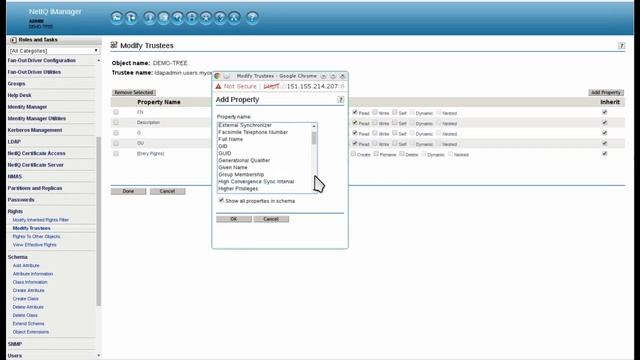Collapse the Rights category
Image resolution: width=640 pixels, height=360 pixels.
pyautogui.click(x=15, y=211)
